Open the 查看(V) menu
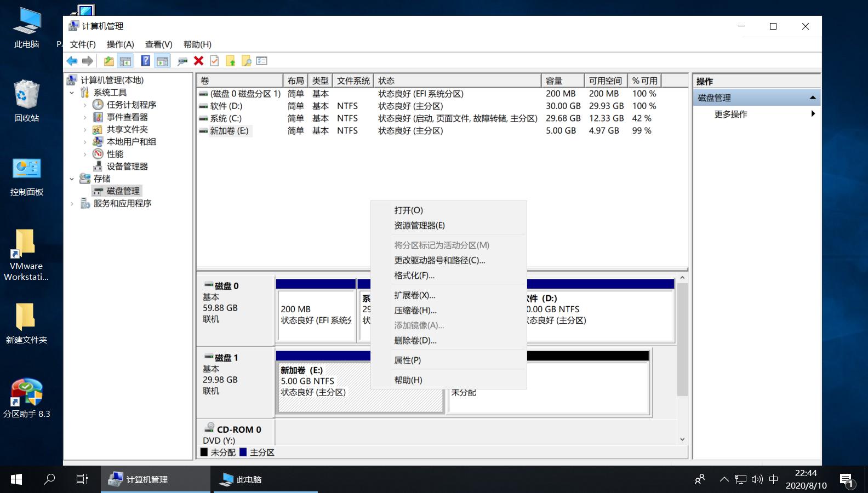 (x=158, y=44)
